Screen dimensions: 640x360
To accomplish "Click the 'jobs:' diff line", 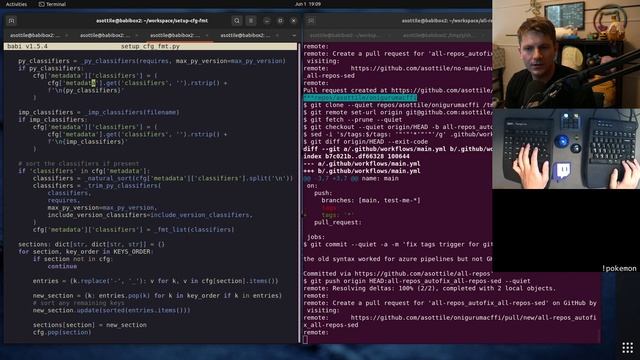I will coord(316,237).
